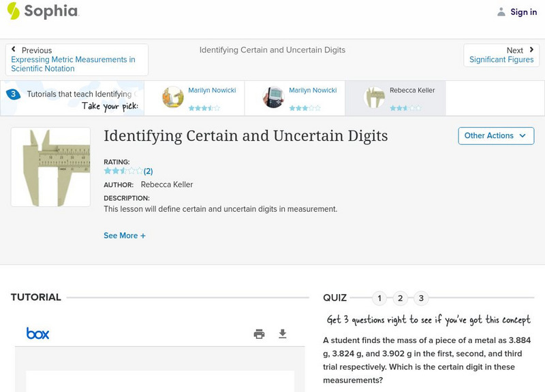Click the download icon in tutorial viewer
The width and height of the screenshot is (545, 392).
coord(283,333)
